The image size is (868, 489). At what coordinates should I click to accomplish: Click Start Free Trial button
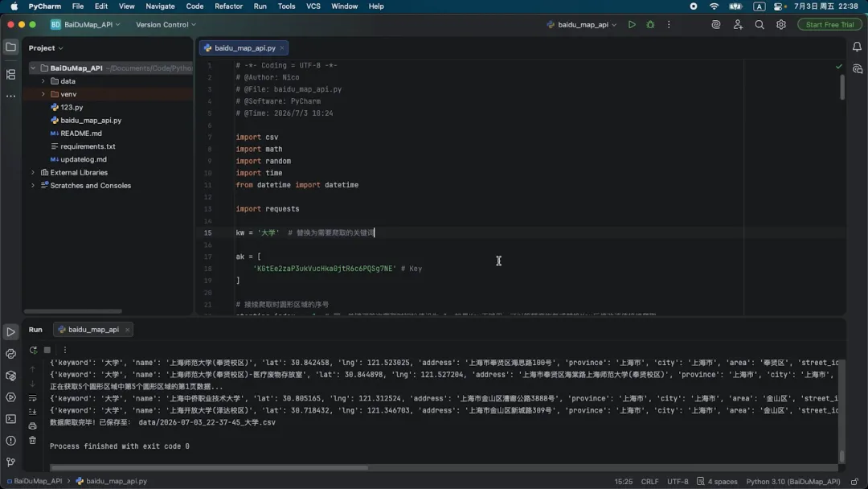click(x=829, y=24)
